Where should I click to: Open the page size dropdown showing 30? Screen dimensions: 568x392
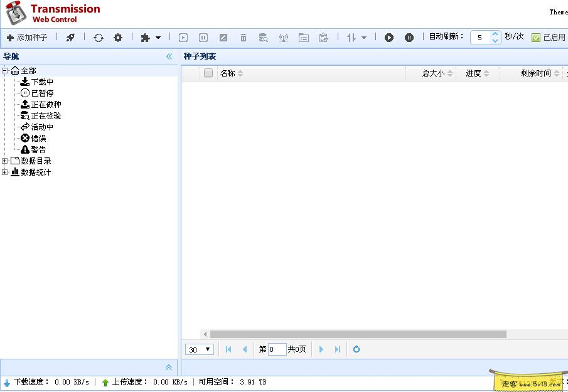point(199,349)
